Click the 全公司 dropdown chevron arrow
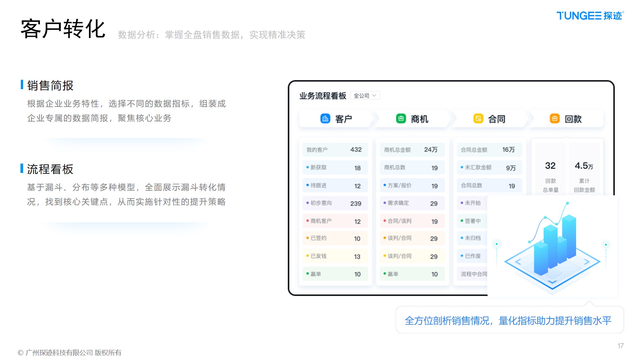 (x=374, y=96)
